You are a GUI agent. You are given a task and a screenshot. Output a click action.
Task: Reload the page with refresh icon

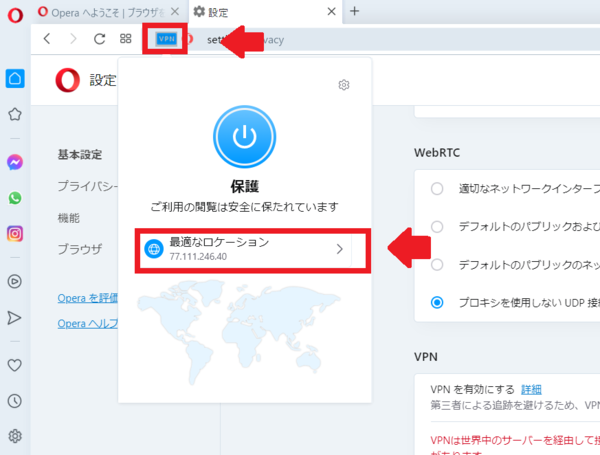99,39
